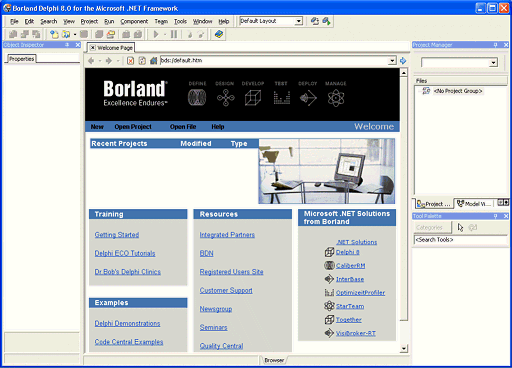This screenshot has height=368, width=512.
Task: Toggle the pin on Object Inspector panel
Action: pos(67,45)
